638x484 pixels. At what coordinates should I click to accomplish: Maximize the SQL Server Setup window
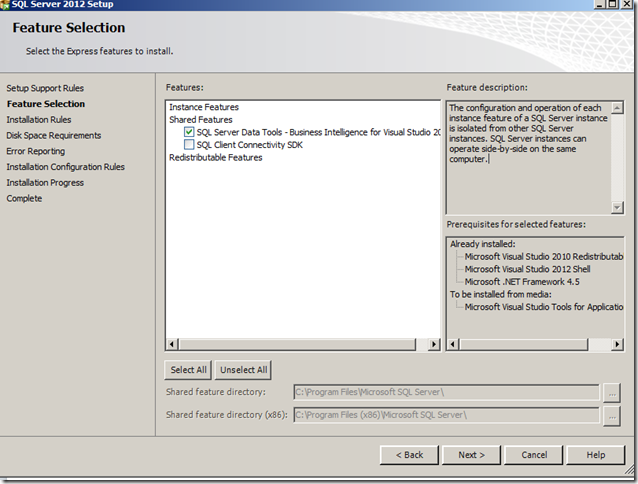(x=612, y=4)
